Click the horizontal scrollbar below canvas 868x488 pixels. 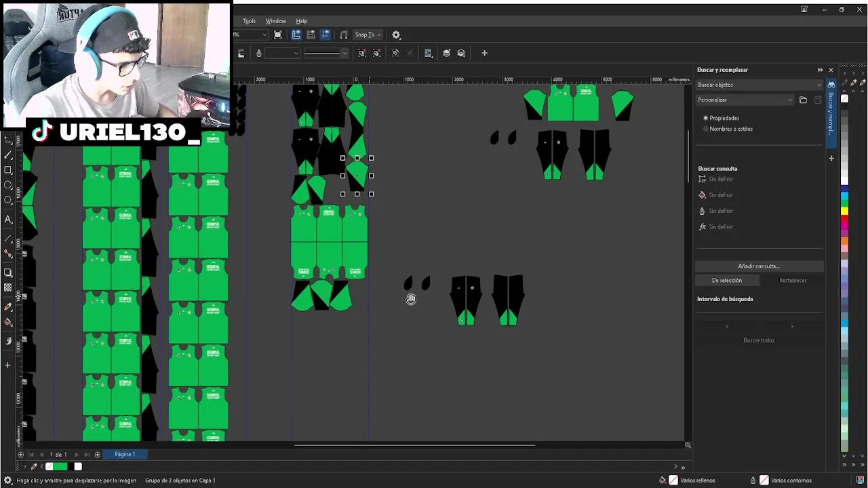click(x=414, y=445)
